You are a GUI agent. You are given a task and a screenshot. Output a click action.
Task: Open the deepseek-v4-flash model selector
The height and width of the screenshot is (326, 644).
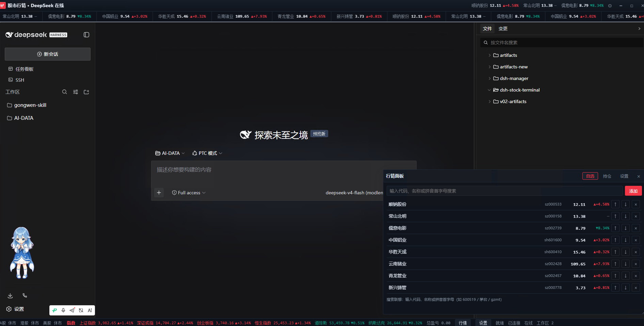pos(354,193)
